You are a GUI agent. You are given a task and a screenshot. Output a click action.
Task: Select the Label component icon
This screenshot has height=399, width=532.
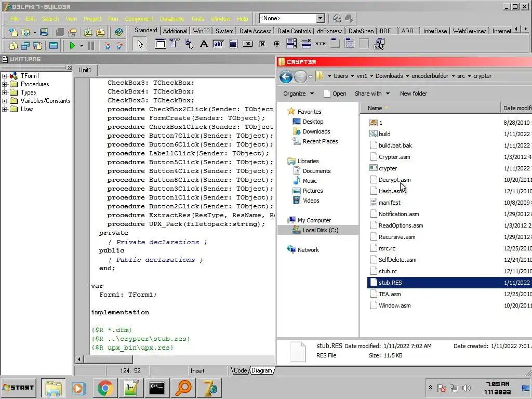204,44
